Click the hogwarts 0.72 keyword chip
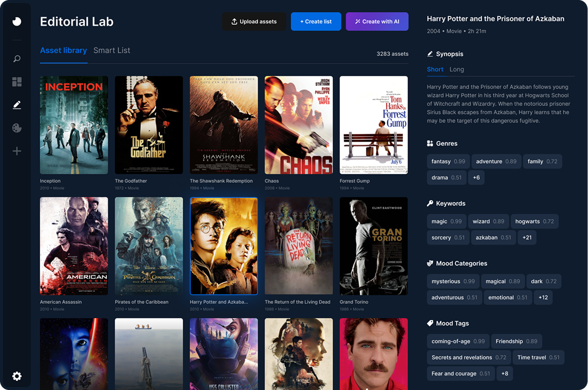Image resolution: width=588 pixels, height=390 pixels. [534, 221]
